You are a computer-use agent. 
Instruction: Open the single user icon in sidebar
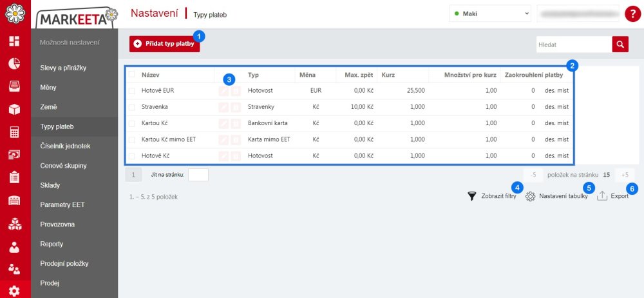pos(14,247)
